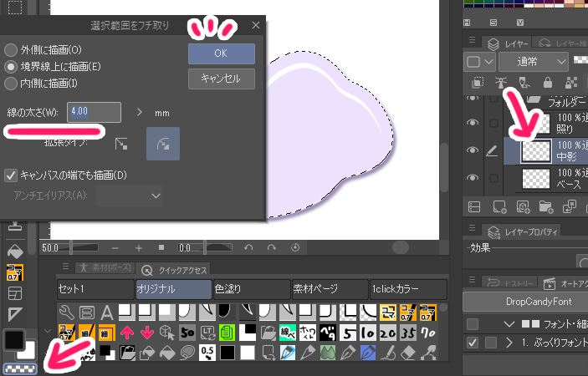
Task: Uncheck キャンバスの端でも描画 checkbox
Action: point(12,175)
